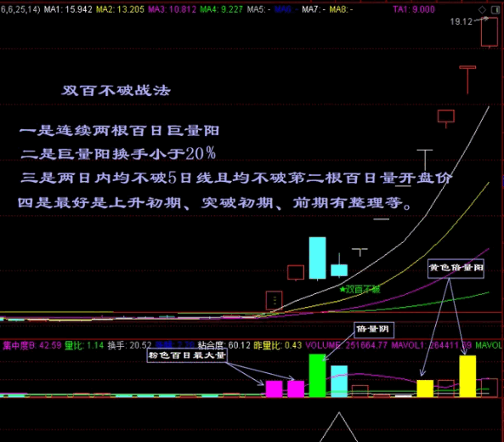
Task: Select the hollow red candle left of the tall cyan candle
Action: pyautogui.click(x=296, y=273)
